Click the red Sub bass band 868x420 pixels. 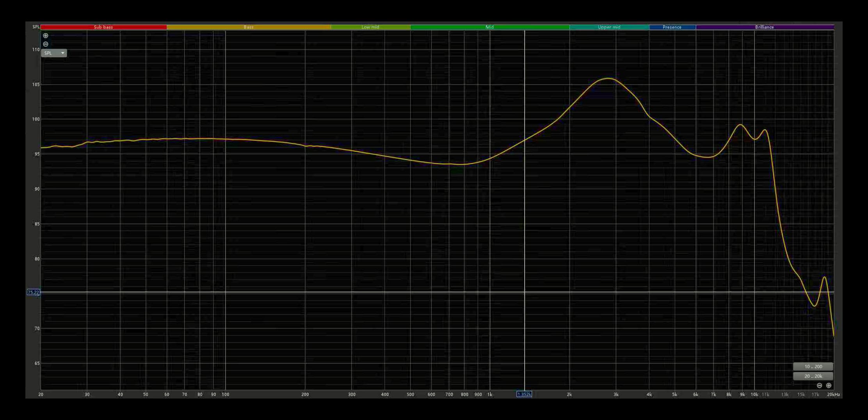(103, 27)
